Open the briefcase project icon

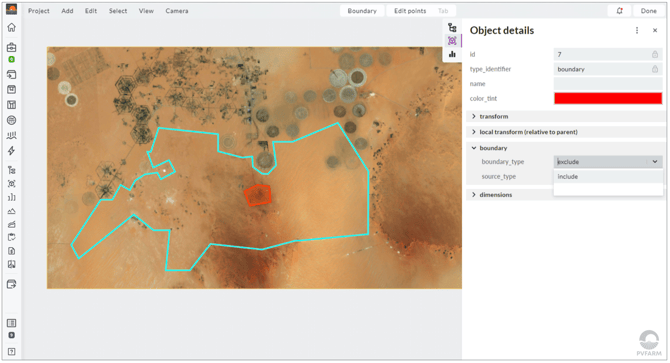[12, 47]
